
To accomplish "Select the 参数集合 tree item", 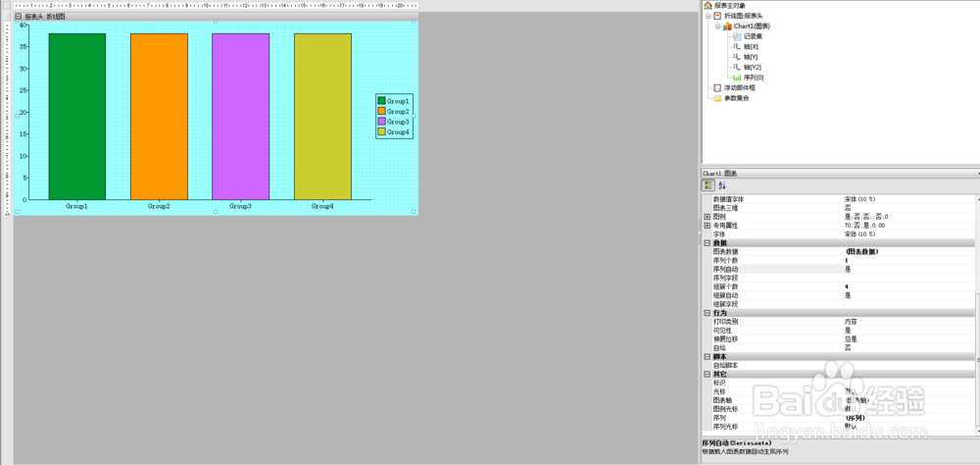I will [736, 98].
